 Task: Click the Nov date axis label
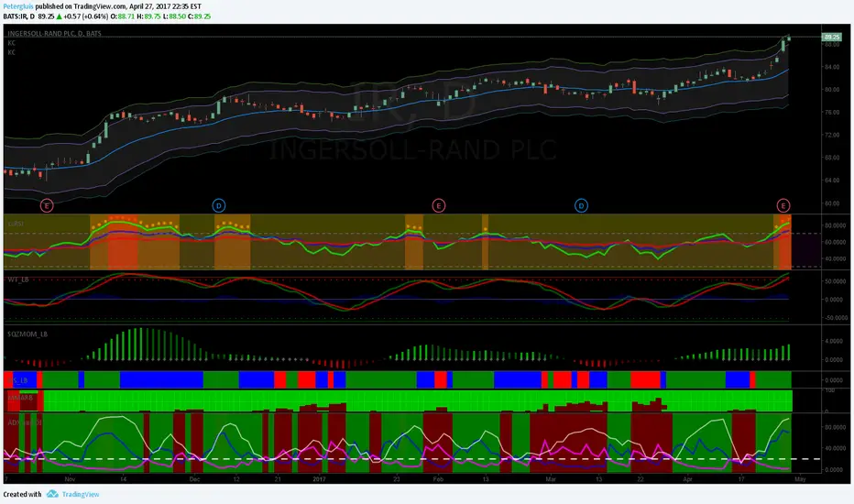(x=70, y=479)
